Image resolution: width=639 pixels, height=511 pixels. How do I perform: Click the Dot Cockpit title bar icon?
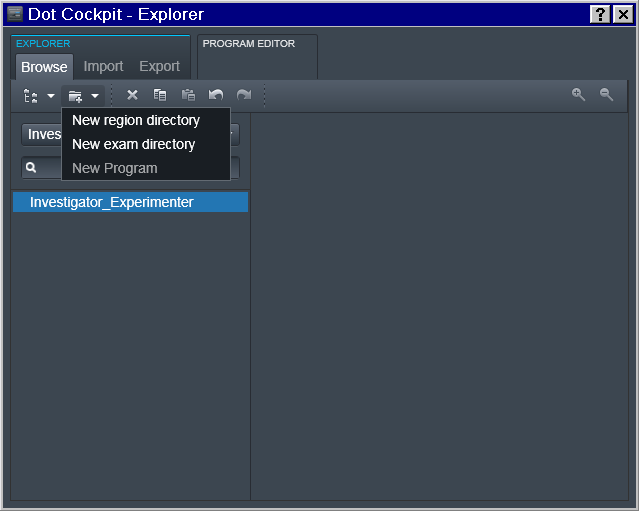click(x=15, y=14)
